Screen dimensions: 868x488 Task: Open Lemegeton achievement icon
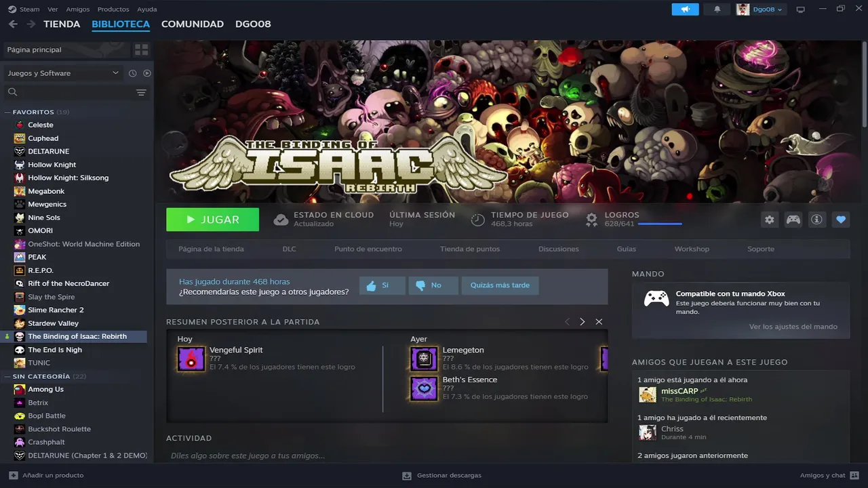[x=424, y=359]
